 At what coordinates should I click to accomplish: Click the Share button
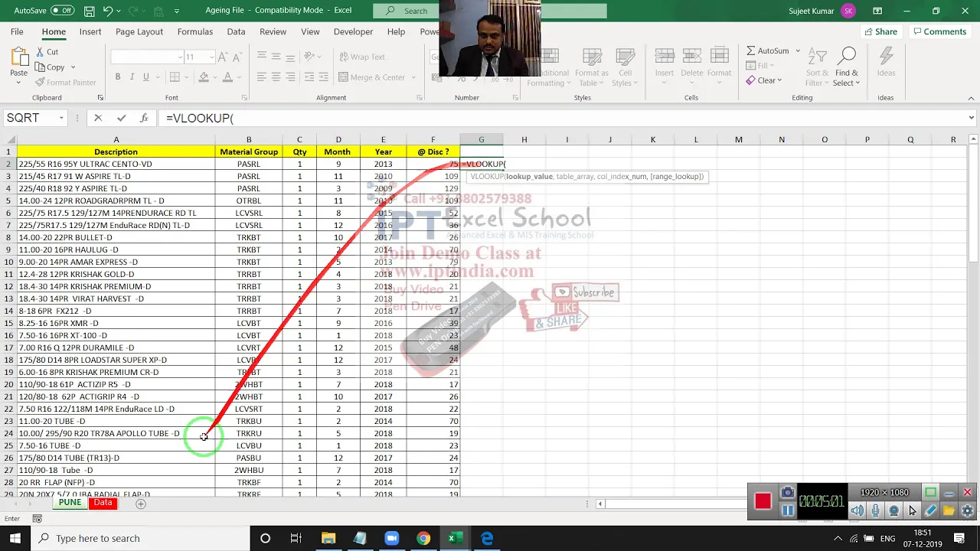[880, 31]
